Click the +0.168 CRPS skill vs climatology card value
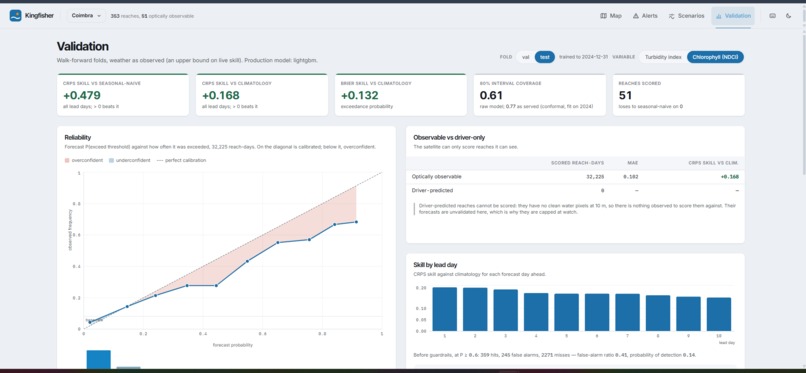This screenshot has height=373, width=806. tap(221, 96)
